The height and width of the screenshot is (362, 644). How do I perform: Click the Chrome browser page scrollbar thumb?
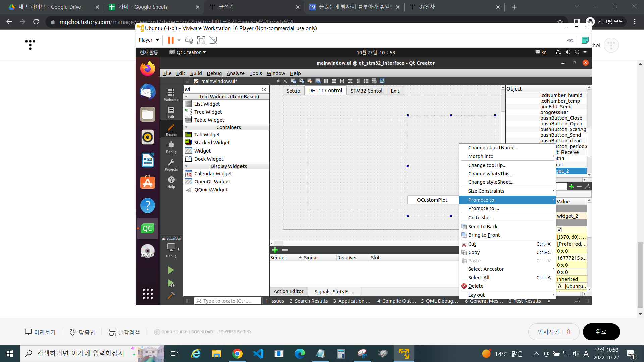point(640,275)
